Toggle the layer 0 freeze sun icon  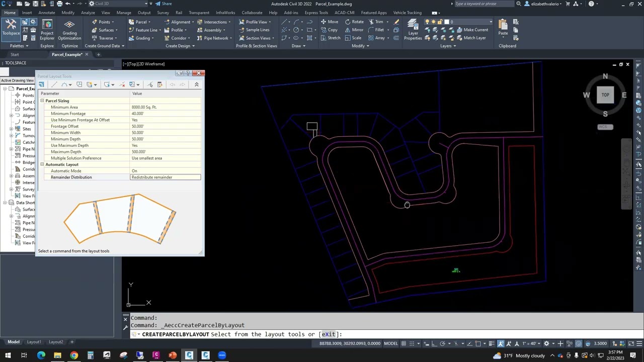coord(433,22)
